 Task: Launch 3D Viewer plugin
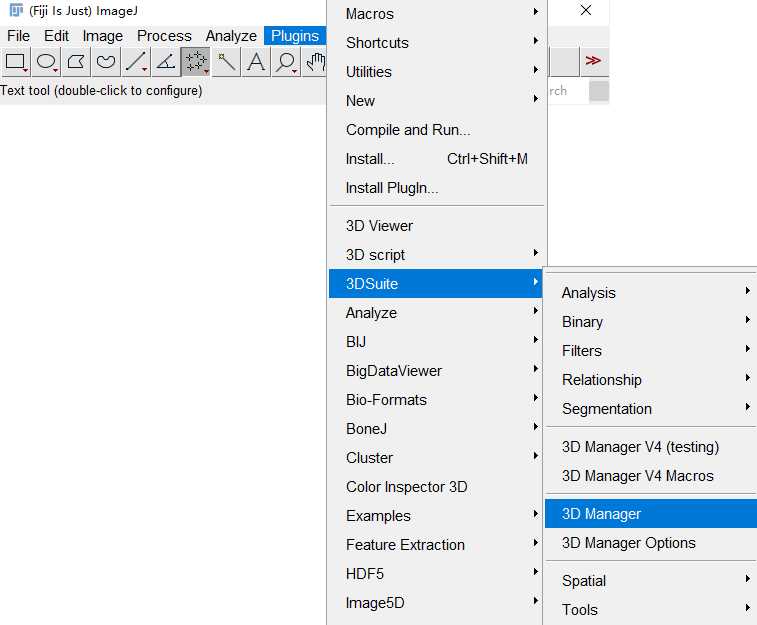pyautogui.click(x=436, y=225)
